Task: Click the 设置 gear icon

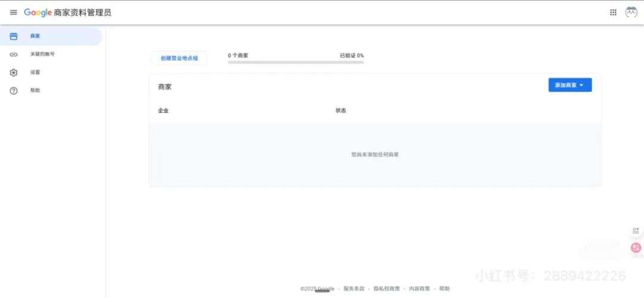Action: point(14,73)
